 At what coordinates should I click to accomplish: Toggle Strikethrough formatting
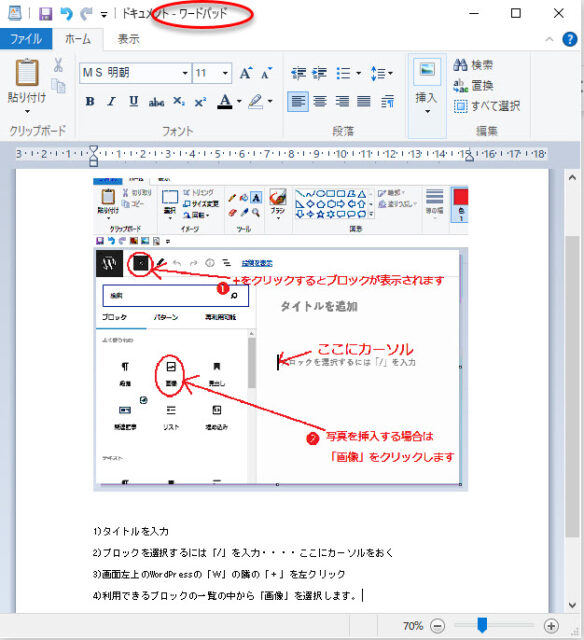[156, 102]
